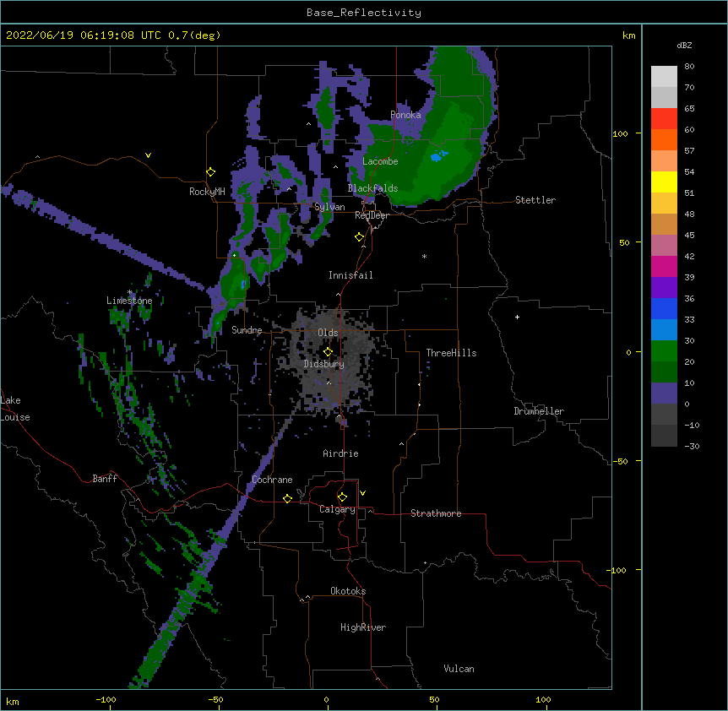Click the Limestone label
Screen dimensions: 728x711
coord(129,301)
